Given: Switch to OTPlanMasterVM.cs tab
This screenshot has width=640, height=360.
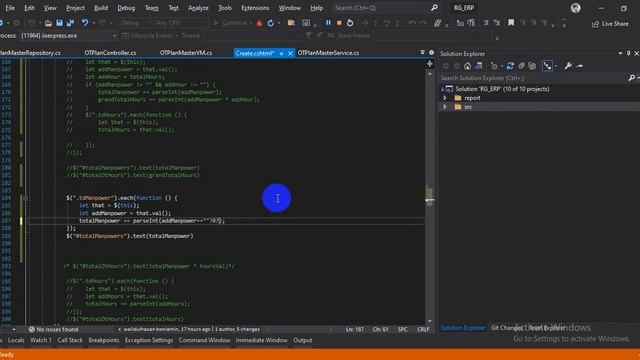Looking at the screenshot, I should [x=186, y=53].
